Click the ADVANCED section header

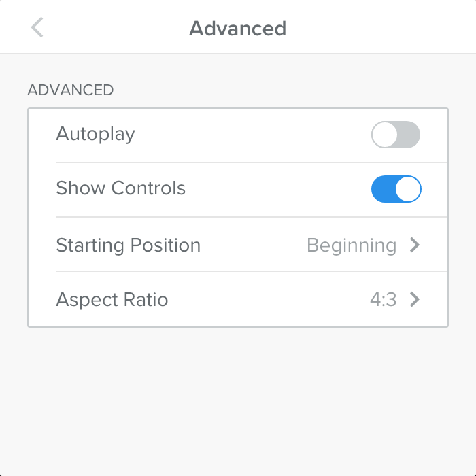click(x=70, y=90)
